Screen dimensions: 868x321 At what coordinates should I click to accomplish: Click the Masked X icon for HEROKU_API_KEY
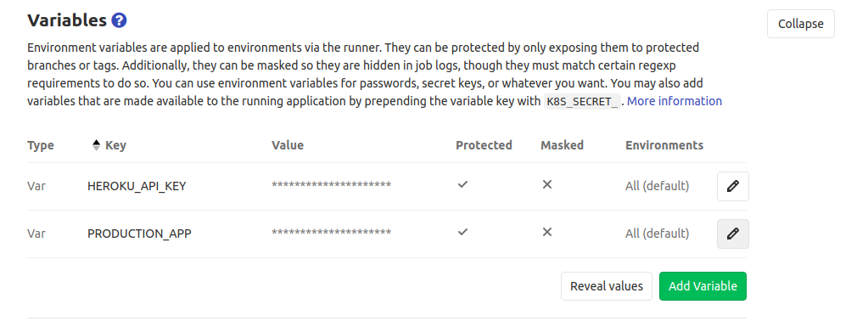[x=547, y=184]
